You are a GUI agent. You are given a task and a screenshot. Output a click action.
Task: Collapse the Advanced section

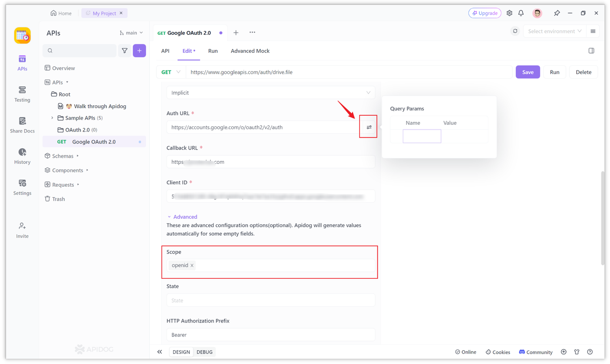182,217
